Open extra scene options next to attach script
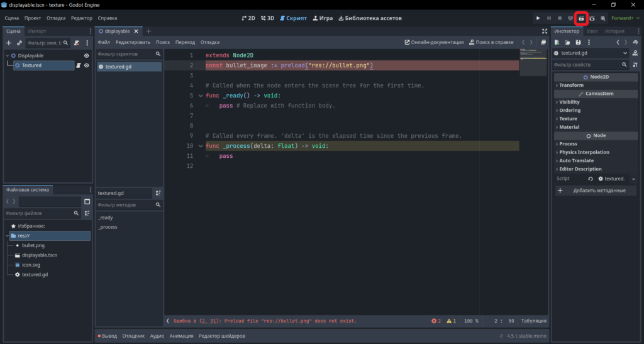The image size is (644, 344). point(87,43)
